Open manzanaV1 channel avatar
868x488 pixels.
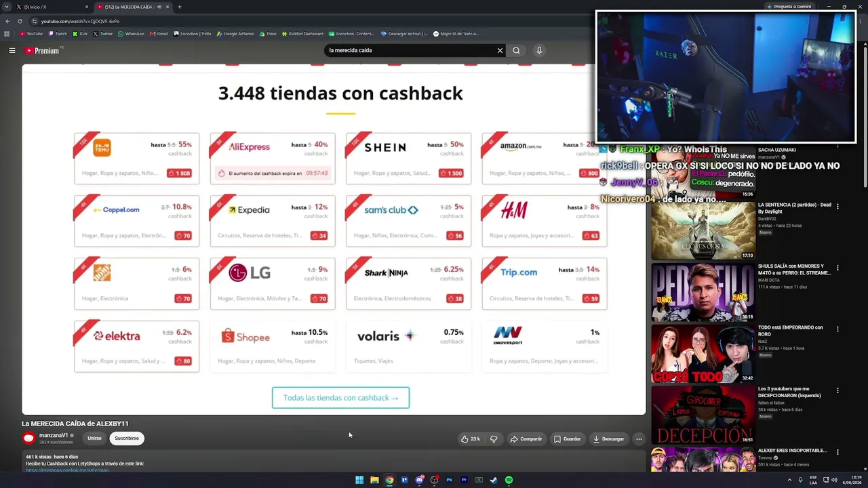pos(28,438)
